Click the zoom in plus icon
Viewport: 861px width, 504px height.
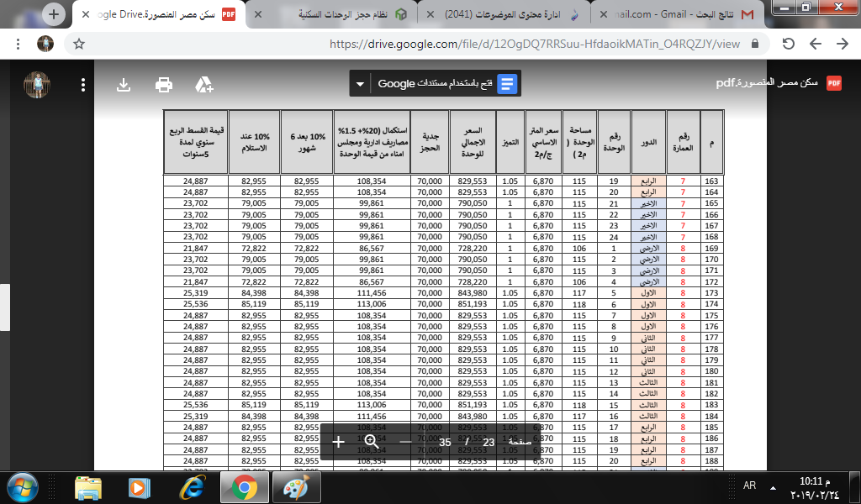pos(339,442)
